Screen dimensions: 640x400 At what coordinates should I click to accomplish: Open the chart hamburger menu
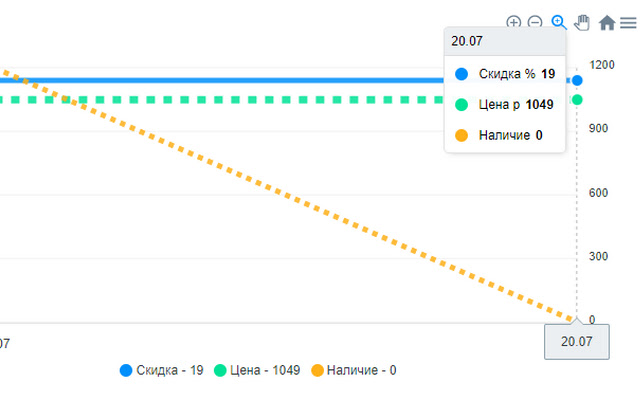click(627, 22)
